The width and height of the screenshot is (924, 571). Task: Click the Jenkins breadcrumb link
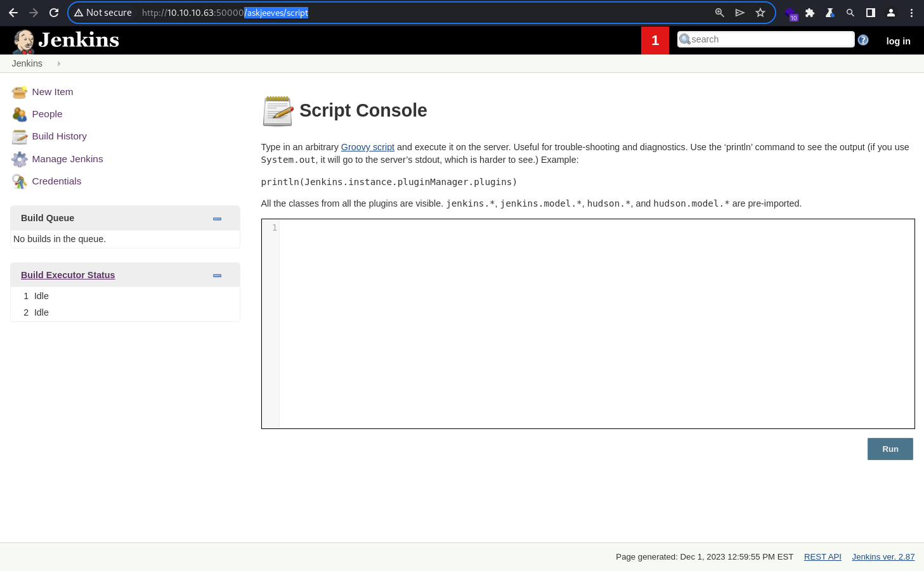point(27,63)
